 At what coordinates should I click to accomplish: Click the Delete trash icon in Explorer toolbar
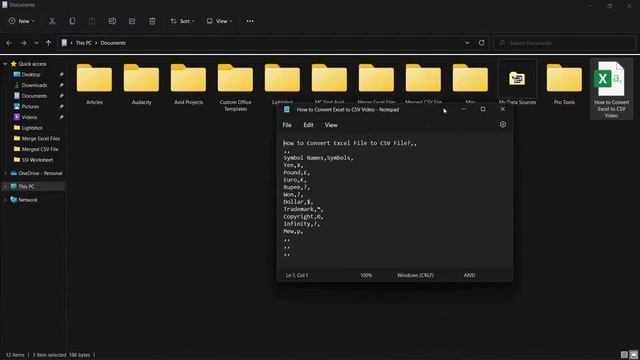click(152, 21)
